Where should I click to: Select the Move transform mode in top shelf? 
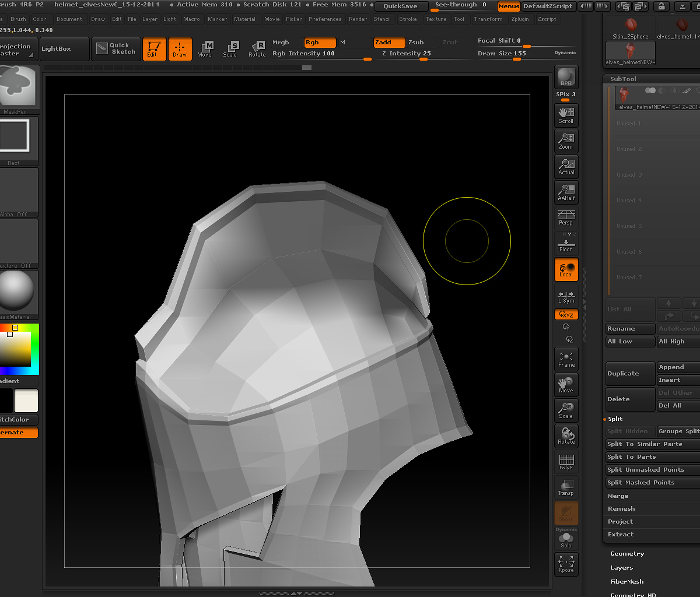point(205,49)
